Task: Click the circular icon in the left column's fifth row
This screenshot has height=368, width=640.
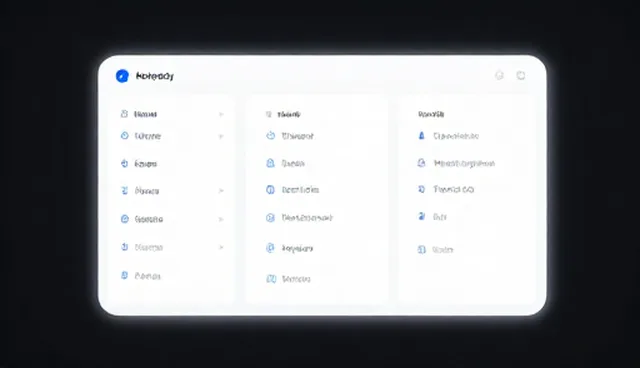Action: coord(124,219)
